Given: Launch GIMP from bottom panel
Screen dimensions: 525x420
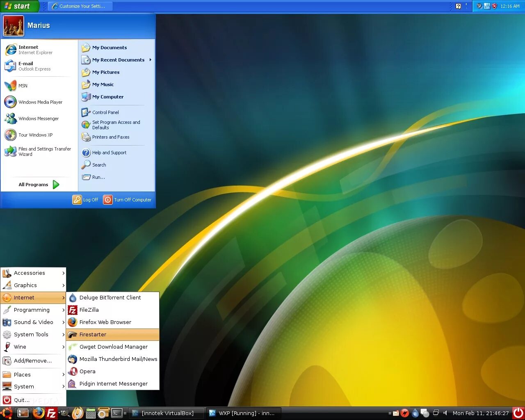Looking at the screenshot, I should (x=64, y=413).
